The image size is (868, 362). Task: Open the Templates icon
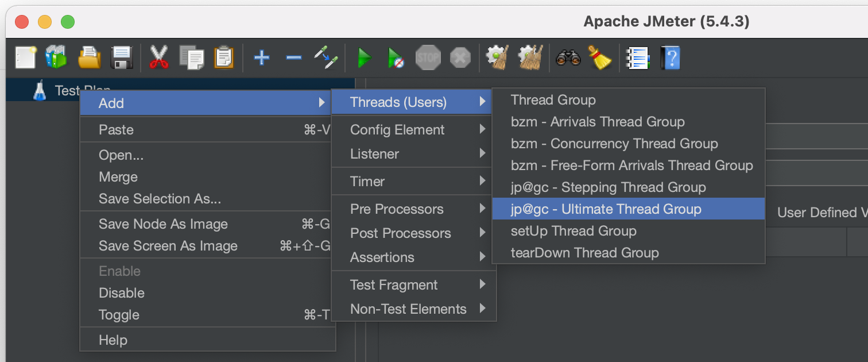point(57,57)
